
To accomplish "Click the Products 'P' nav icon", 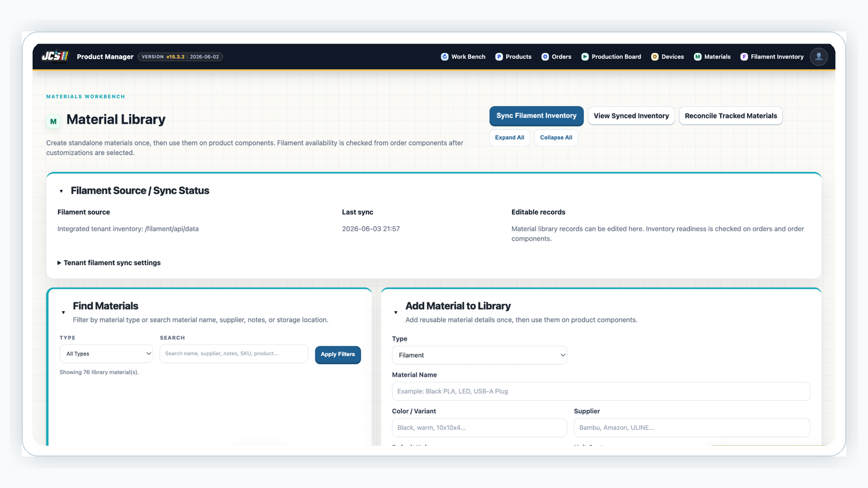I will [x=499, y=56].
